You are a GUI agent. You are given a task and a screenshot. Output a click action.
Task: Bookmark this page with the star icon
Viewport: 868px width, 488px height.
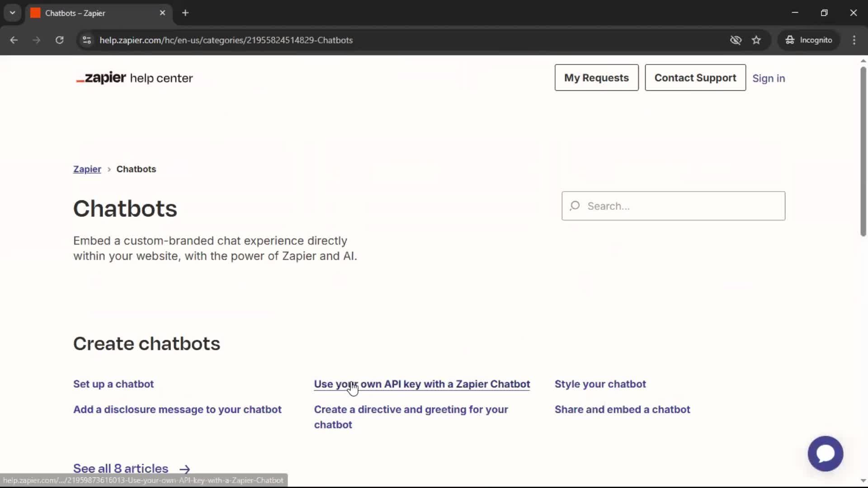[756, 40]
